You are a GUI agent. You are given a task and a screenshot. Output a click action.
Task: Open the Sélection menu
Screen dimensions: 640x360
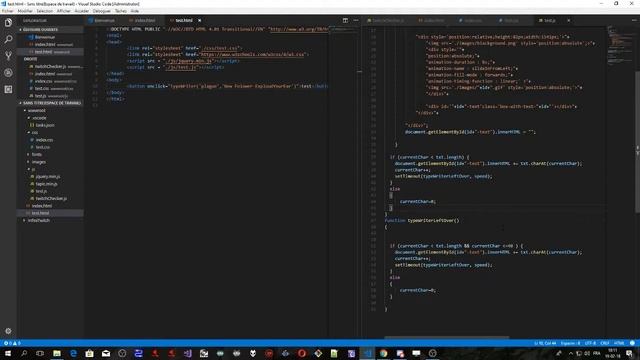45,11
